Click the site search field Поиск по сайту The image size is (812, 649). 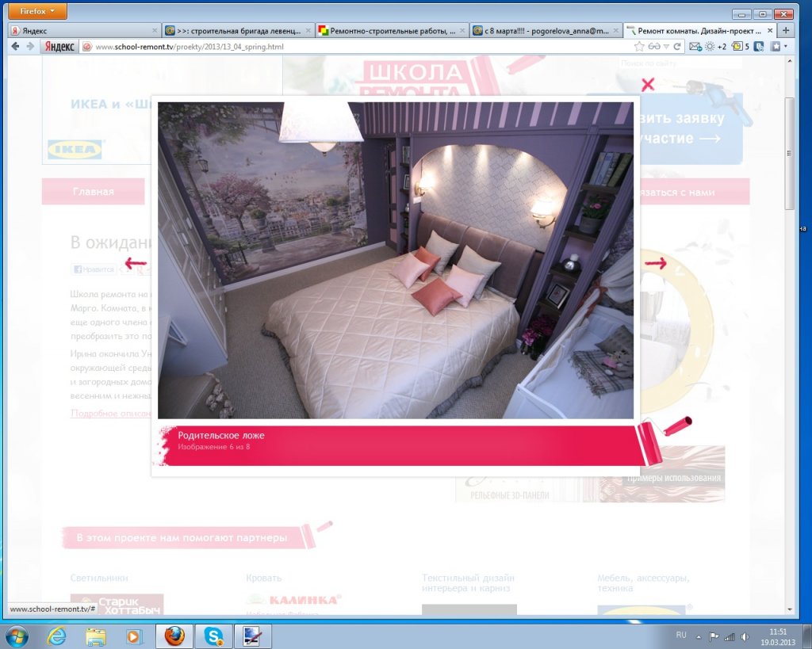(x=680, y=63)
